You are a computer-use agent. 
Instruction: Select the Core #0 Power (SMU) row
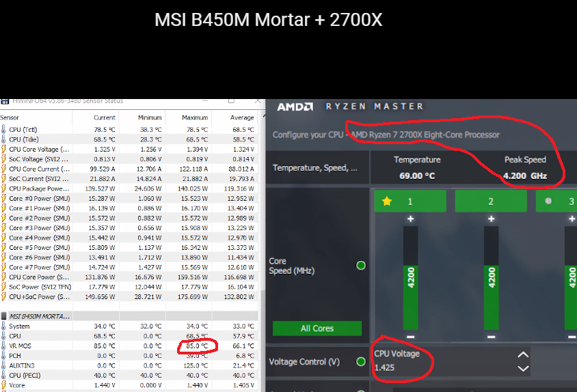click(x=129, y=198)
